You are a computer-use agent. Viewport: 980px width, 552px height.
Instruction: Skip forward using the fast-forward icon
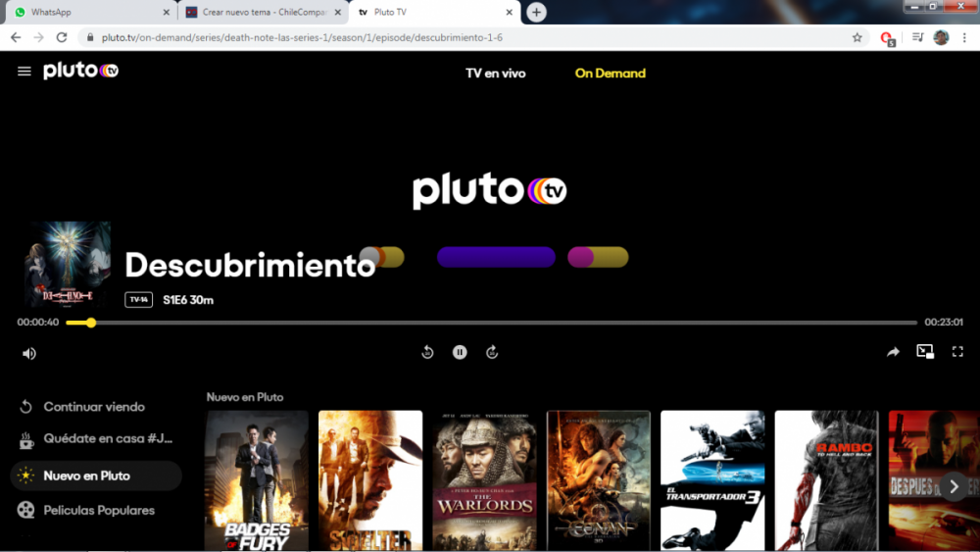(x=492, y=353)
